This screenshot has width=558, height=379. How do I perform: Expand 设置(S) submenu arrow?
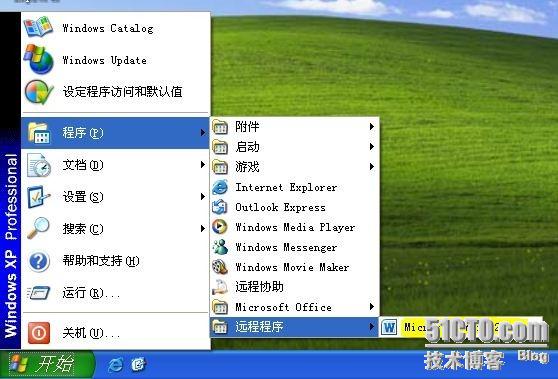point(202,196)
